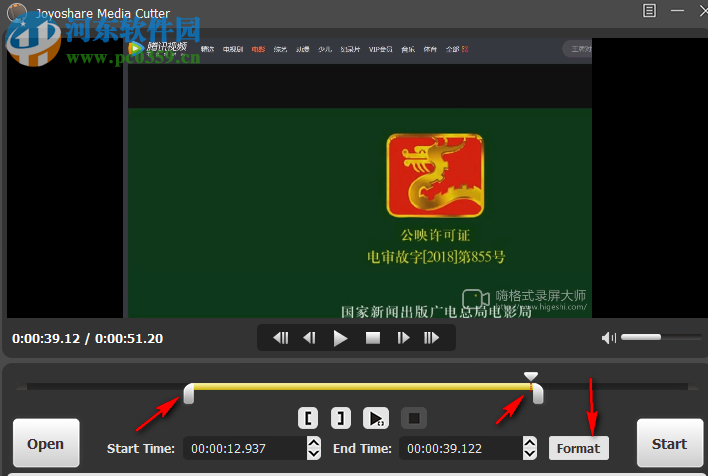Click the left trim handle on timeline
This screenshot has width=708, height=476.
point(189,393)
